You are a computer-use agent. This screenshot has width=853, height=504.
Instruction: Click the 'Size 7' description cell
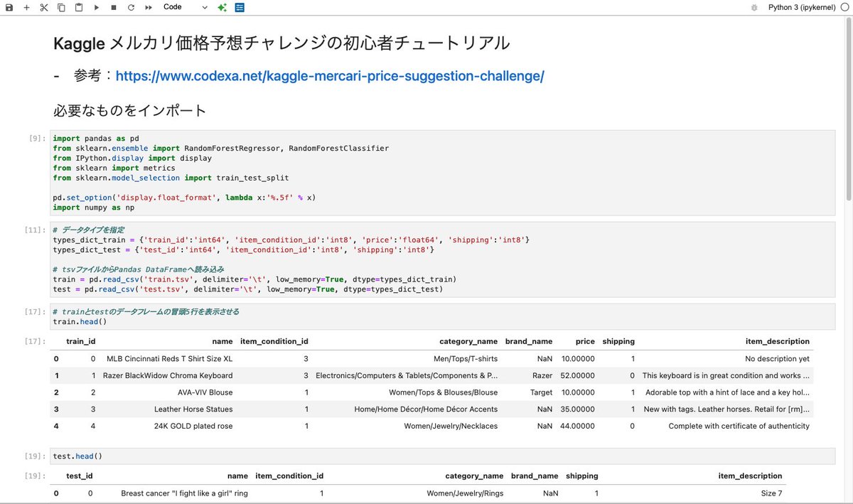tap(771, 493)
